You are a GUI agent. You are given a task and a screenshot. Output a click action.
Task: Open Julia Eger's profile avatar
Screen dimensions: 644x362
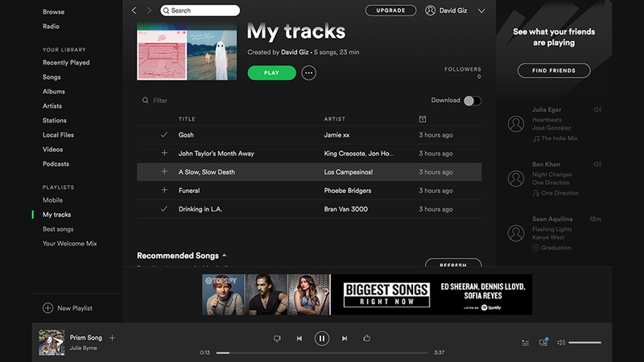point(516,124)
